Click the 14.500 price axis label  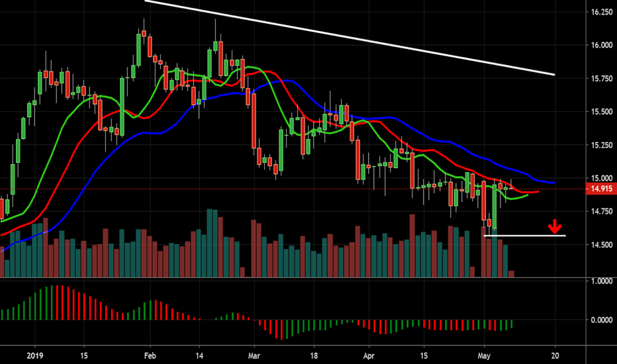point(602,245)
